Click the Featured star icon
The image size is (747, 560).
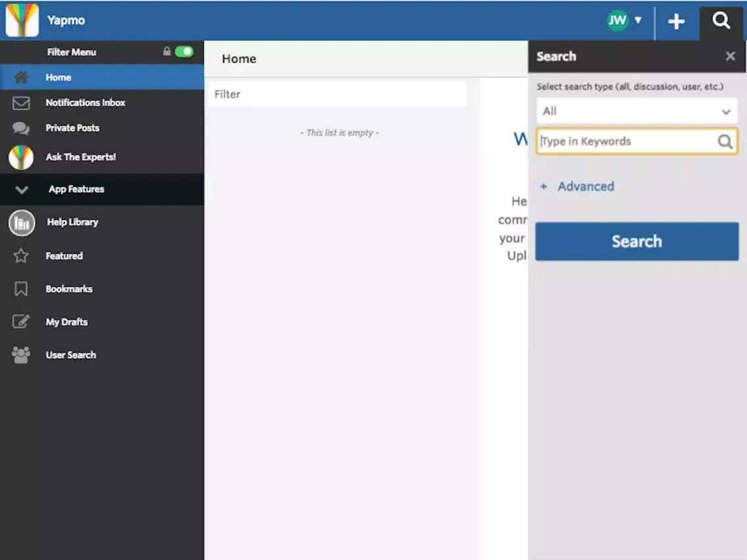[21, 256]
